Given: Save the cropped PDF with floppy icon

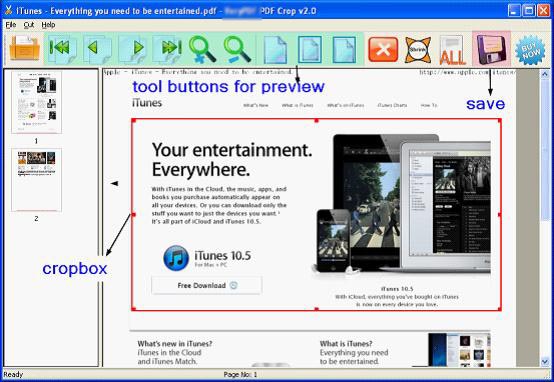Looking at the screenshot, I should point(491,49).
